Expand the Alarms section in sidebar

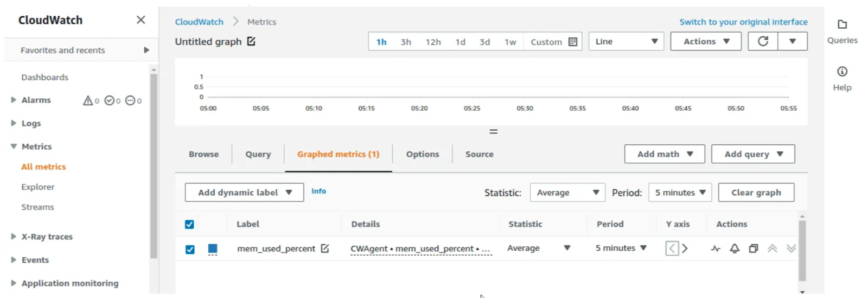[14, 100]
